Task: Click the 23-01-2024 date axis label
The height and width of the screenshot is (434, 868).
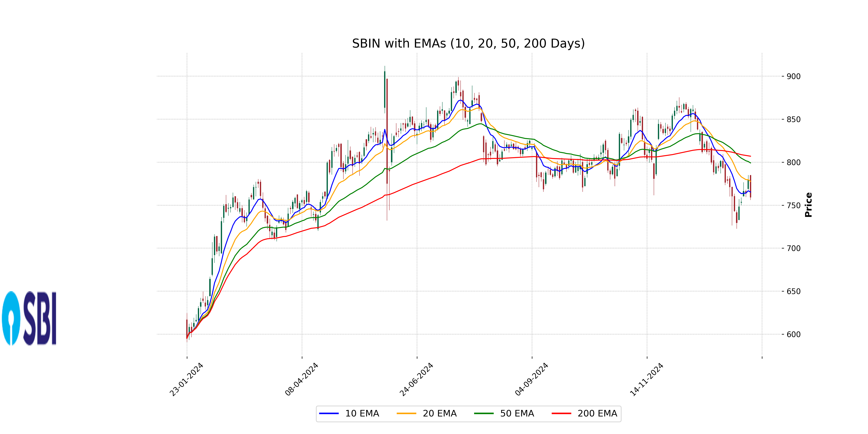Action: pos(186,379)
